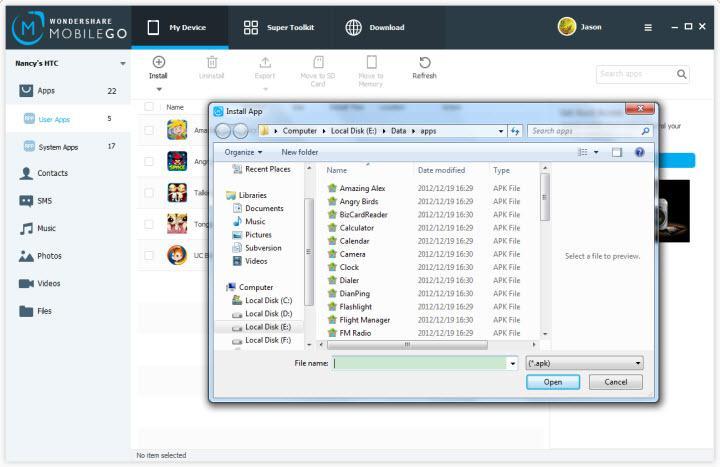
Task: Click the search magnifier in MobileGo toolbar
Action: [681, 74]
